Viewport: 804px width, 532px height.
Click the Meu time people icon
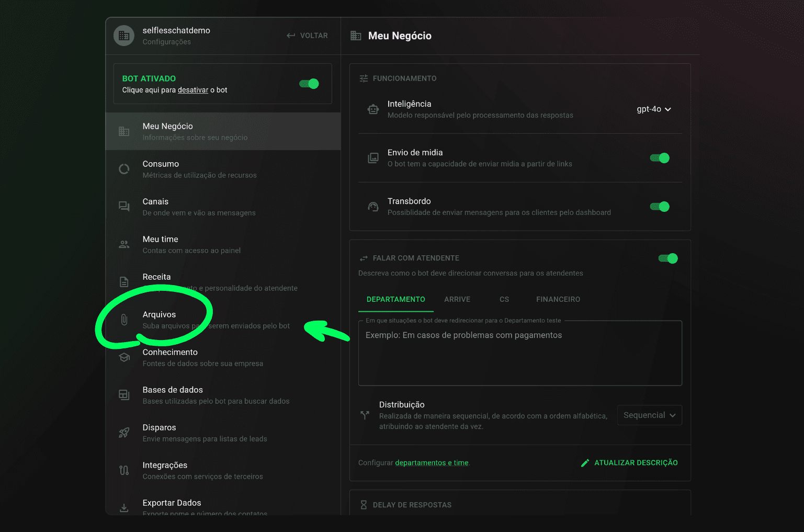coord(124,244)
